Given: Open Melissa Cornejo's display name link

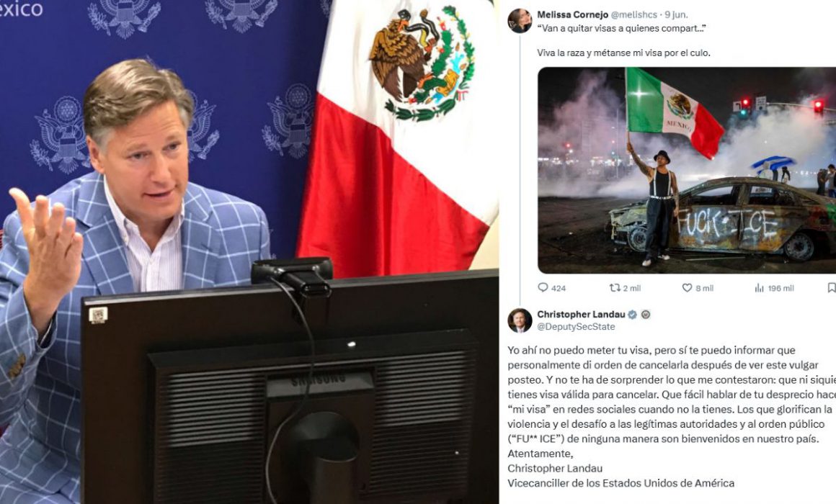Looking at the screenshot, I should [x=573, y=14].
